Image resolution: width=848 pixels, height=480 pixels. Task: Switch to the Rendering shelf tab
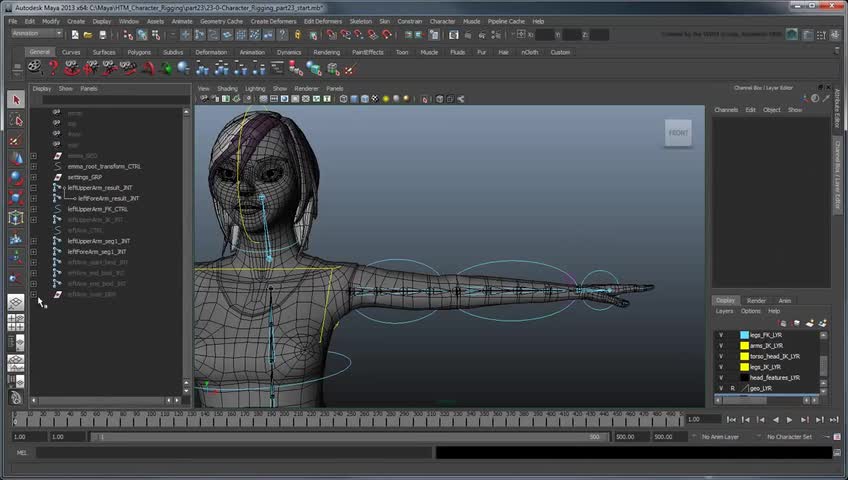coord(326,52)
